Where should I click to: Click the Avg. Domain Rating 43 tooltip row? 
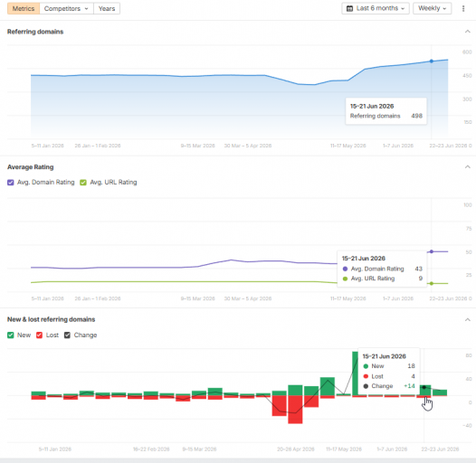(x=382, y=269)
